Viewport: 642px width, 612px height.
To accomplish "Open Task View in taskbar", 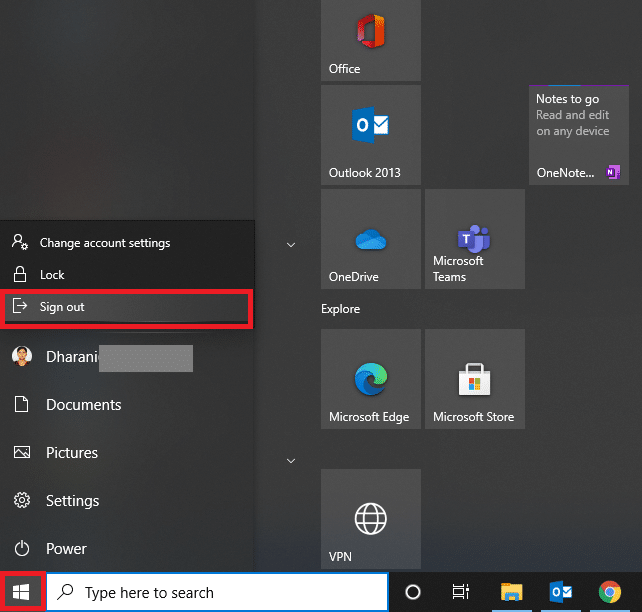I will point(461,592).
